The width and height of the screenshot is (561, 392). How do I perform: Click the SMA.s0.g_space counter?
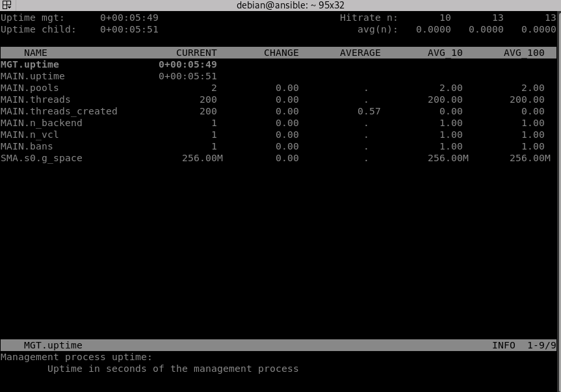(42, 158)
